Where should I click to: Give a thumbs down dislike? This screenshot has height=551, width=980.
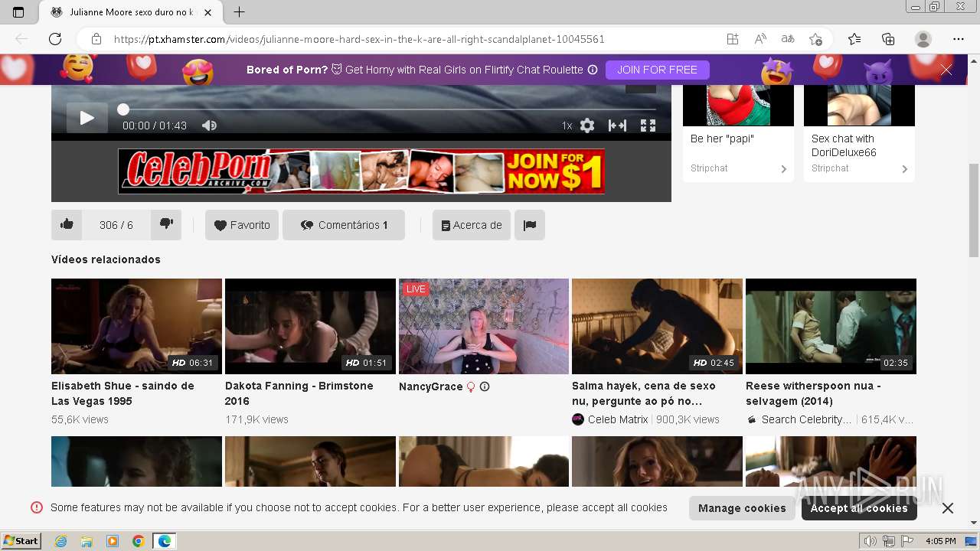(166, 224)
